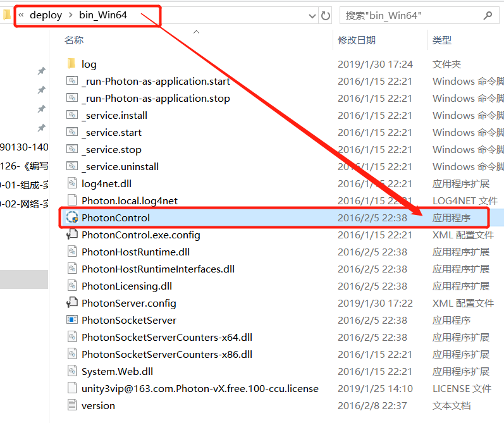
Task: Select the PhotonLicensing.dll file name
Action: point(126,286)
